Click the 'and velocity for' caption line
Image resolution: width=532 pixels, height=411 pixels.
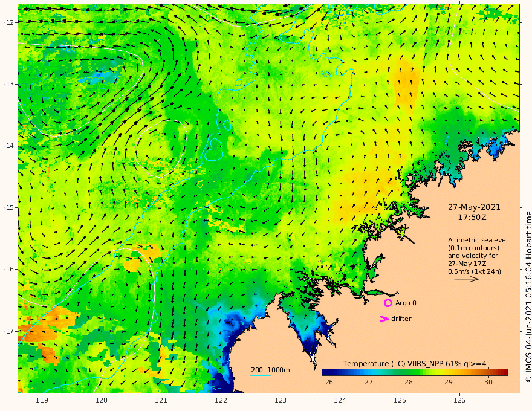pos(473,256)
